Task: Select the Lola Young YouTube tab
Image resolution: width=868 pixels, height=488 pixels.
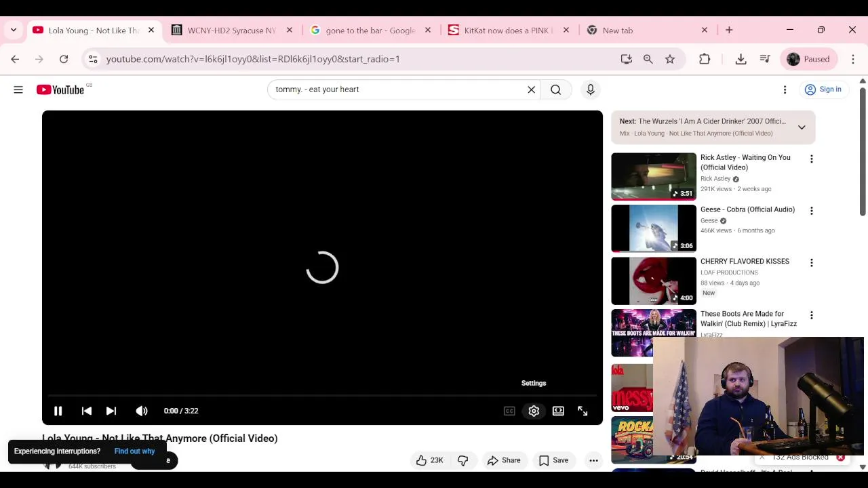Action: pos(93,30)
